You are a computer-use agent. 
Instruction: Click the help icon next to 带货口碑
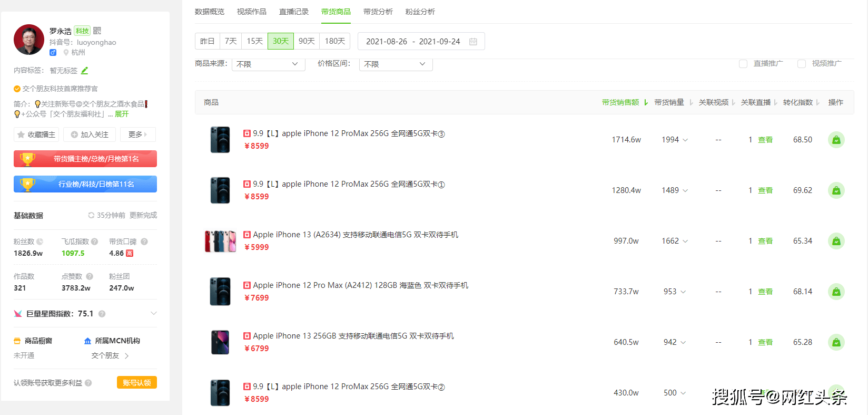pos(144,242)
